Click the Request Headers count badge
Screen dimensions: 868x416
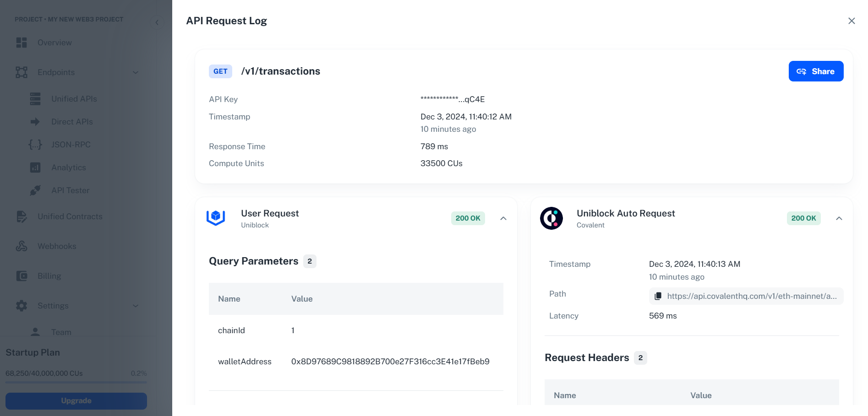point(640,358)
